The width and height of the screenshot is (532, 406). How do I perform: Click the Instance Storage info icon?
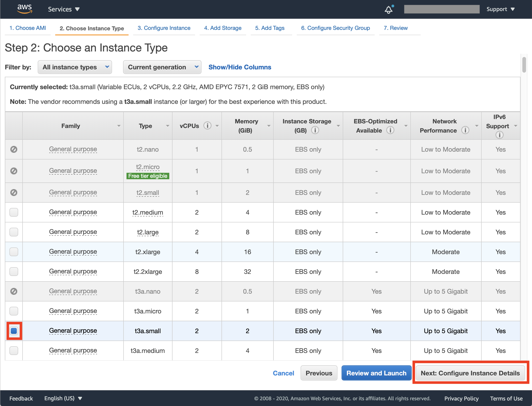315,130
